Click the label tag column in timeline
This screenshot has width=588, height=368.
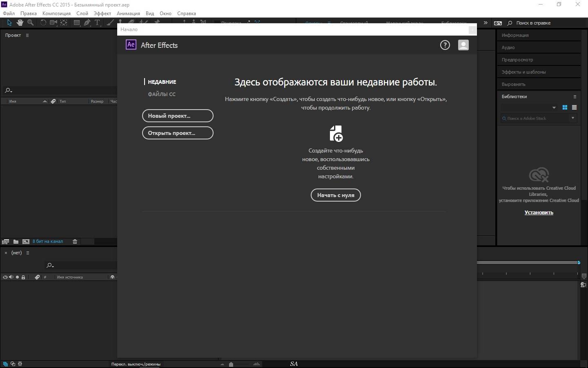tap(37, 277)
